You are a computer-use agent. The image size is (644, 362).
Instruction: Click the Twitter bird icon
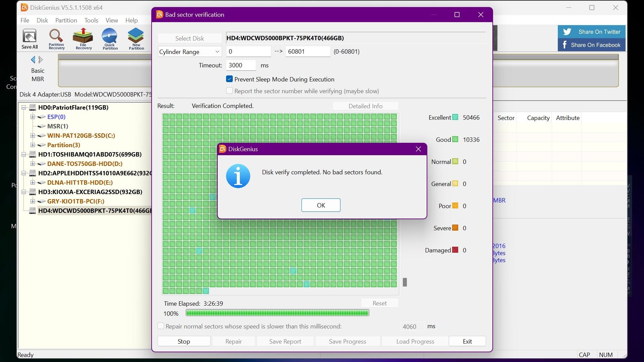pyautogui.click(x=567, y=32)
